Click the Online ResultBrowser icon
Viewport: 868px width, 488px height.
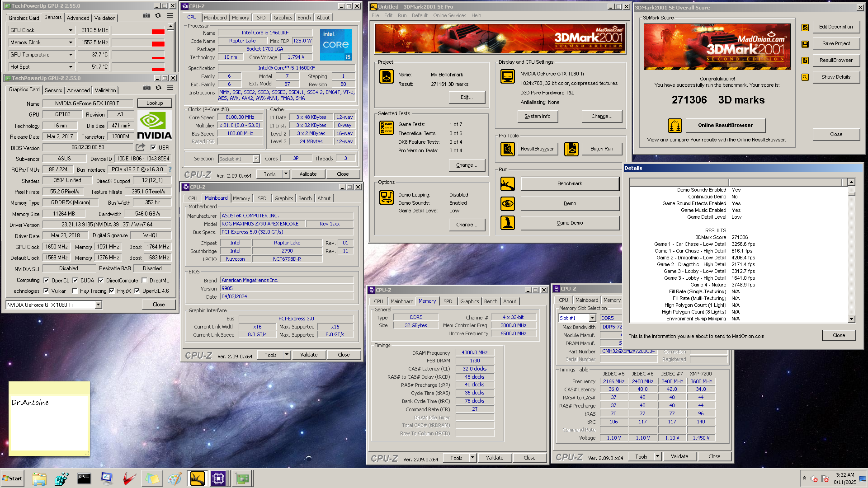(675, 125)
